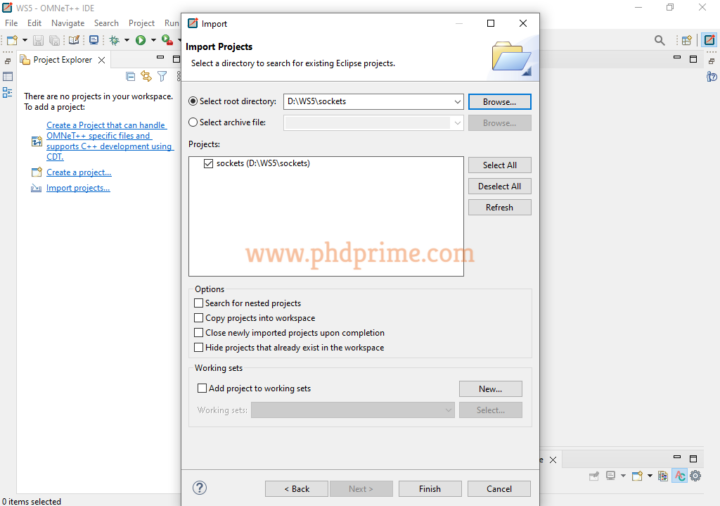
Task: Open the Edit menu
Action: point(34,23)
